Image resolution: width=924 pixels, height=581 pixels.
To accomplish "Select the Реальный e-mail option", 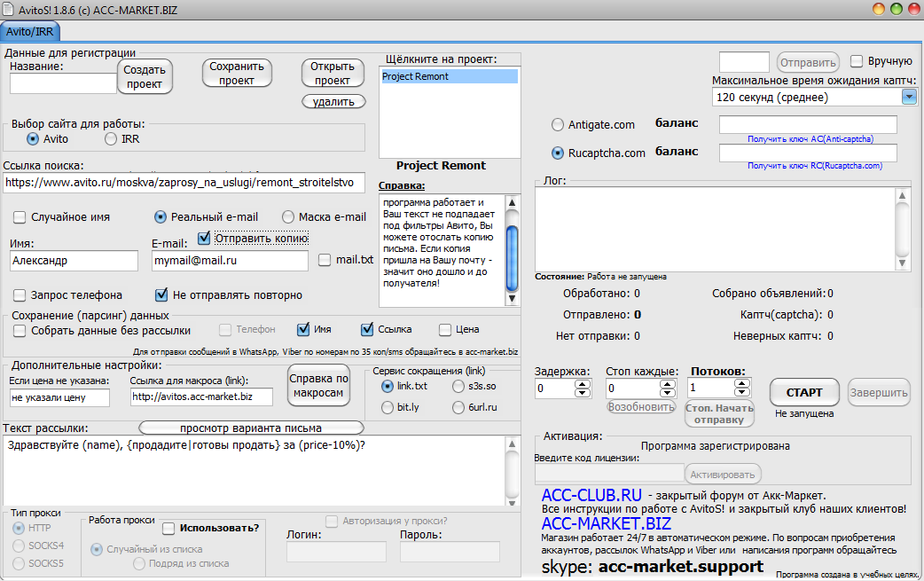I will [161, 217].
